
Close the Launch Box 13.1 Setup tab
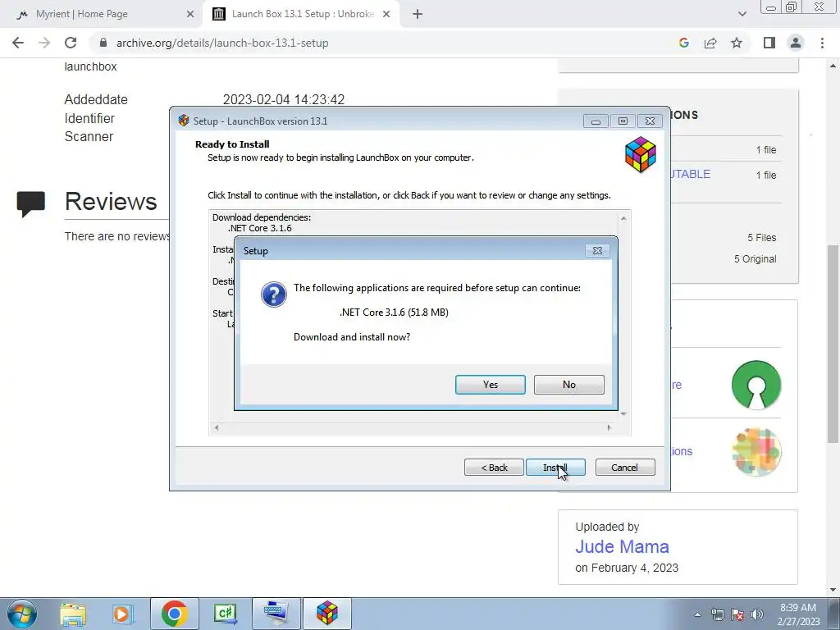pos(386,15)
